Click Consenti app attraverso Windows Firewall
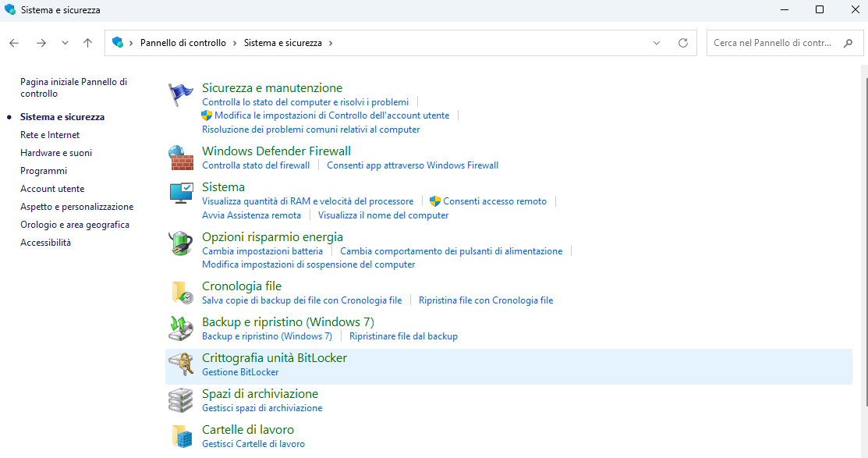Viewport: 868px width, 458px height. [x=413, y=165]
